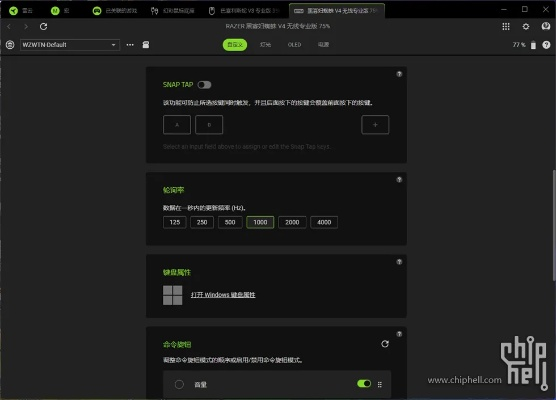The width and height of the screenshot is (556, 400).
Task: Select the Snap Tap D key field
Action: [x=209, y=124]
